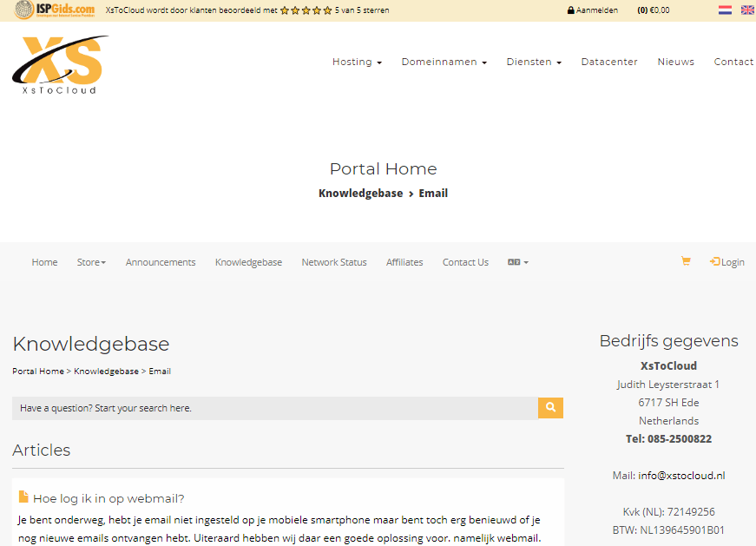Image resolution: width=756 pixels, height=546 pixels.
Task: Expand the Hosting dropdown menu
Action: pyautogui.click(x=357, y=62)
